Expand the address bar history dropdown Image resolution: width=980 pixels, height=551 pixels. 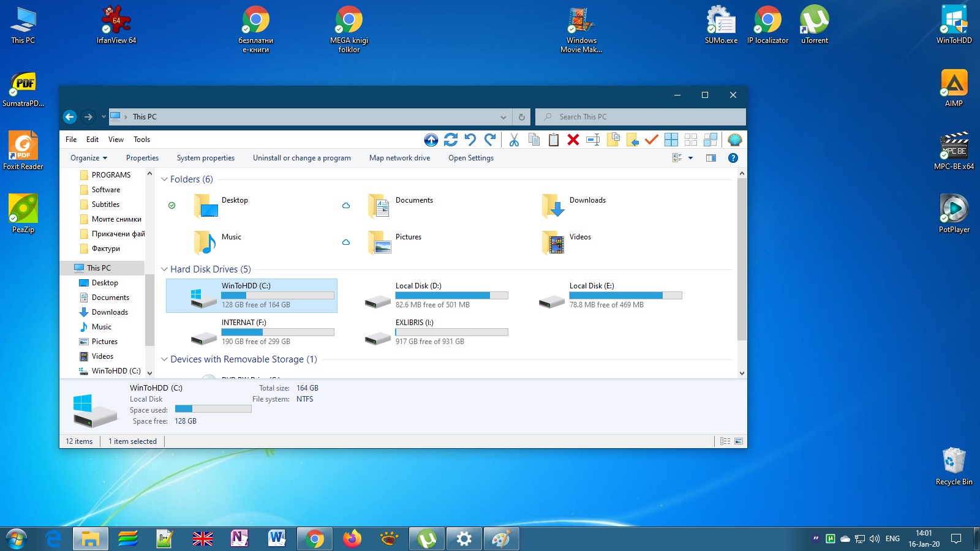pyautogui.click(x=503, y=117)
